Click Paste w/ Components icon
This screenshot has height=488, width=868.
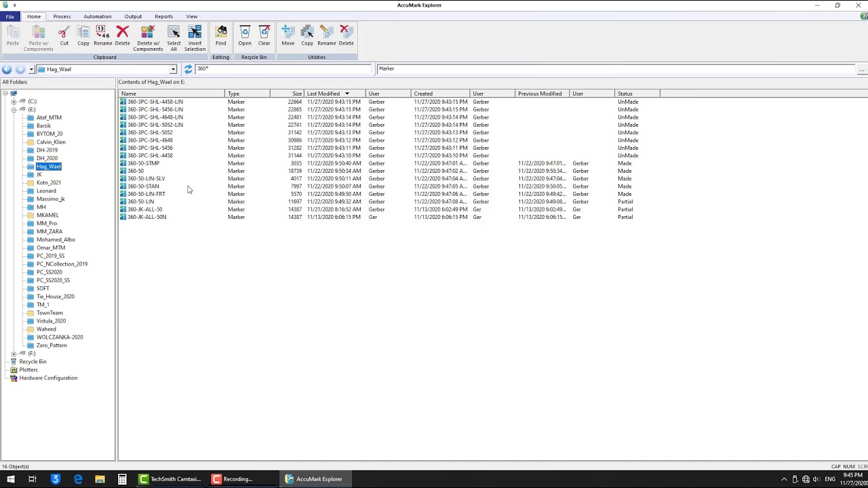[39, 38]
